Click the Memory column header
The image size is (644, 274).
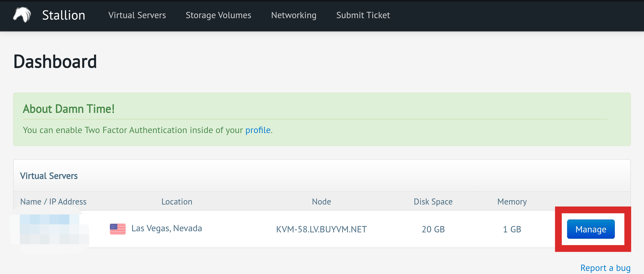point(512,202)
